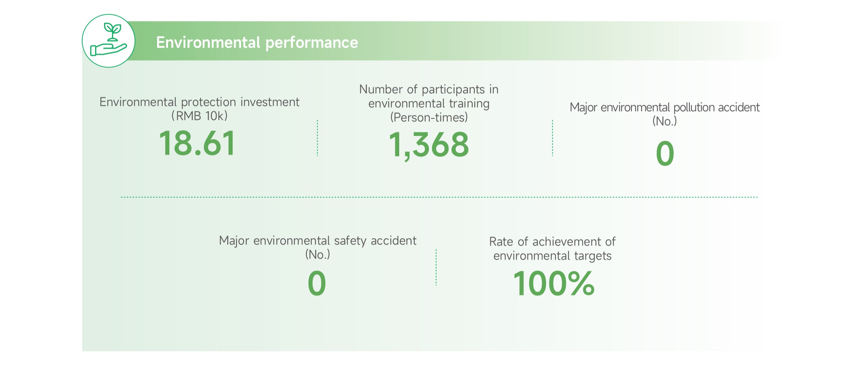Click the zero value for pollution accidents
This screenshot has height=376, width=868.
(665, 154)
